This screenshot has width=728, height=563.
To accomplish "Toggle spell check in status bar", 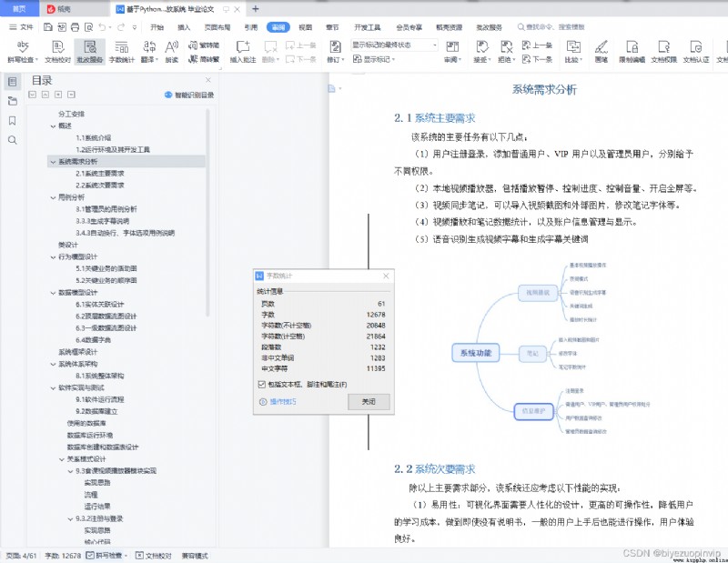I will tap(106, 555).
